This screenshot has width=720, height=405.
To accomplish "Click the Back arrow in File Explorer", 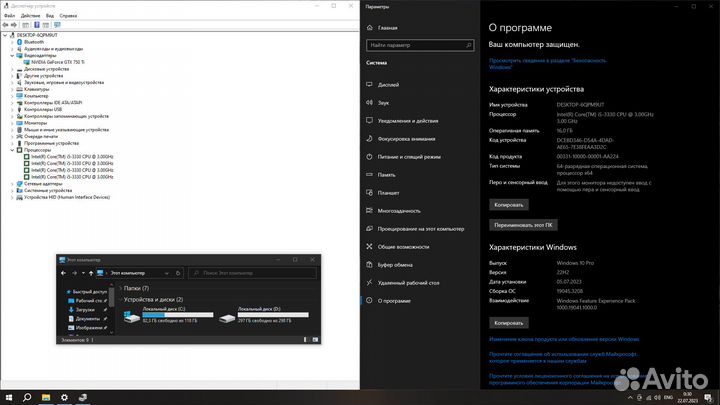I will [63, 273].
